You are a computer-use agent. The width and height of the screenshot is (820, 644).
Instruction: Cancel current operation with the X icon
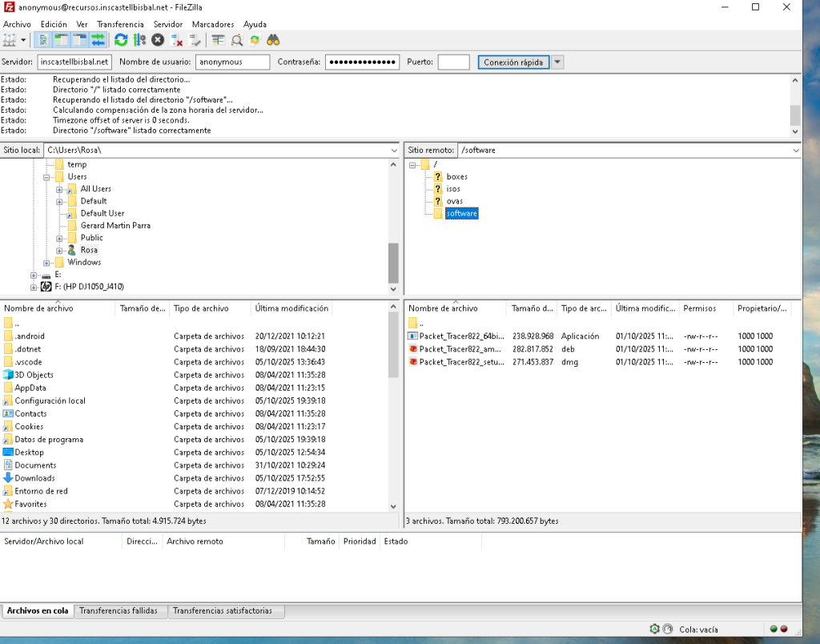158,39
